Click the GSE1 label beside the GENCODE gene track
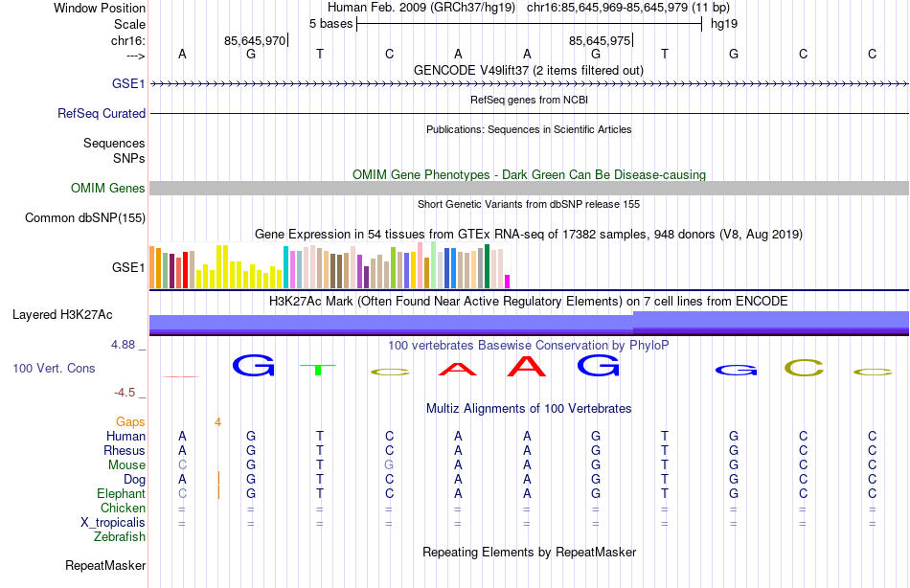Screen dimensions: 910x588 [128, 83]
